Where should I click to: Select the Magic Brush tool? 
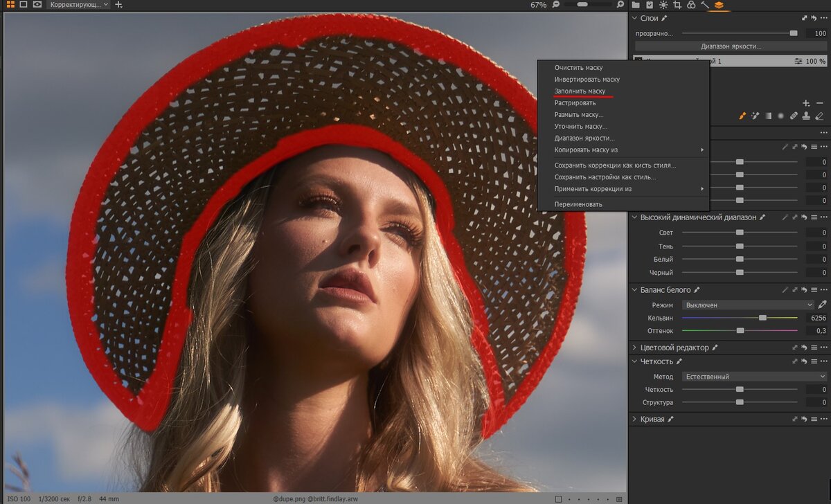756,116
